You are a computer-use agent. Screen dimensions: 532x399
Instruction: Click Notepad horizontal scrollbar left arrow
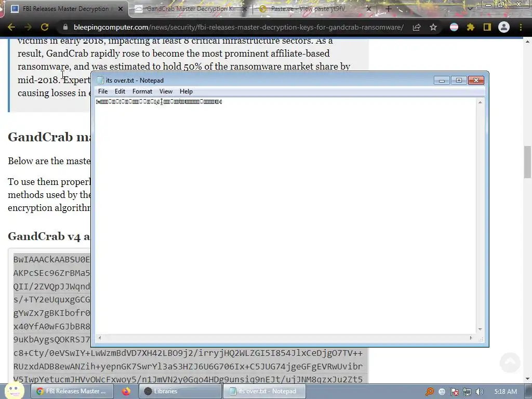point(99,338)
